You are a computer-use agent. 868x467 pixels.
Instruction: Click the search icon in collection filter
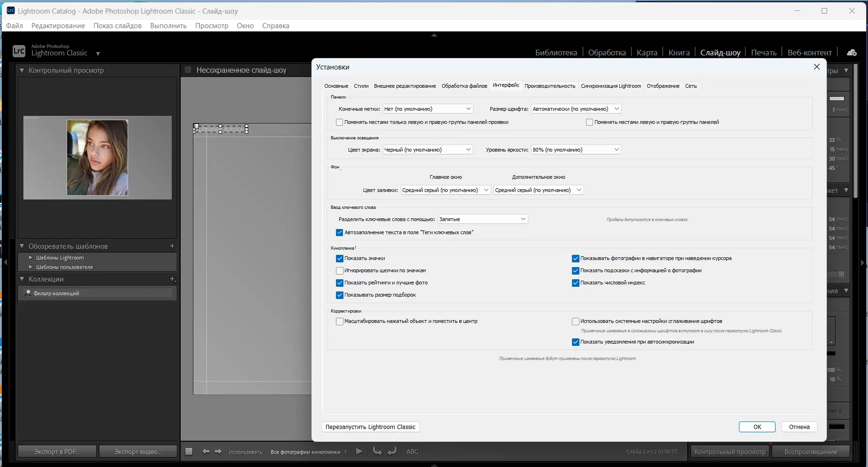(x=28, y=293)
